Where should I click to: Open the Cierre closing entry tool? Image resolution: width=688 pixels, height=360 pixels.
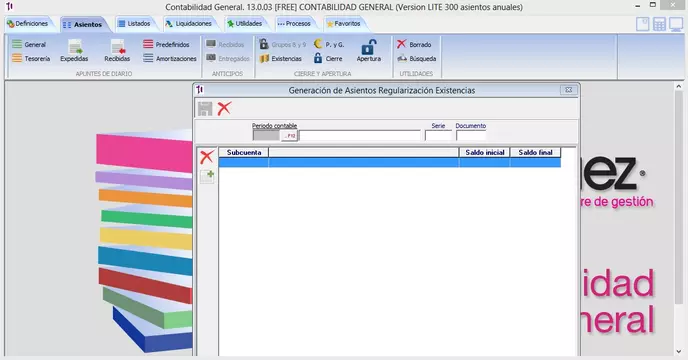click(328, 58)
